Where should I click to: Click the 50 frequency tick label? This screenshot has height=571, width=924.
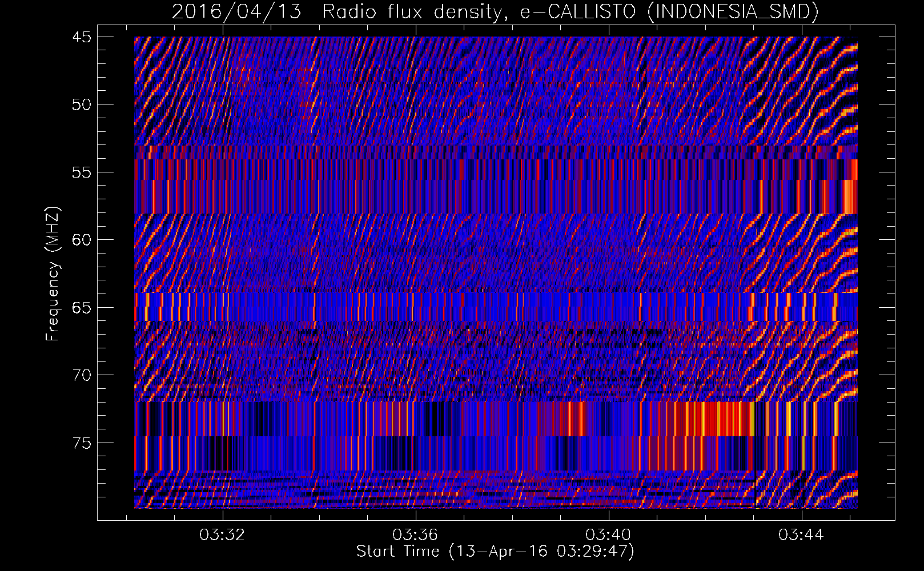(x=81, y=104)
